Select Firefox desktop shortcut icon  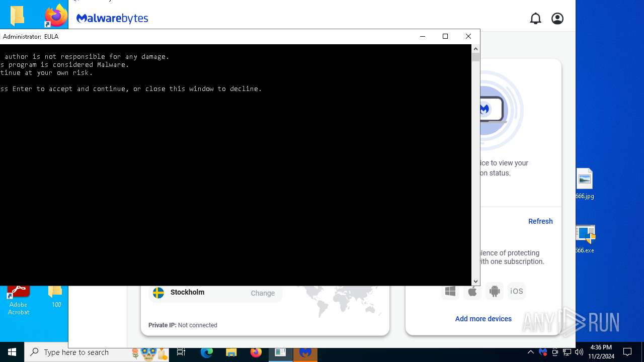pyautogui.click(x=56, y=15)
